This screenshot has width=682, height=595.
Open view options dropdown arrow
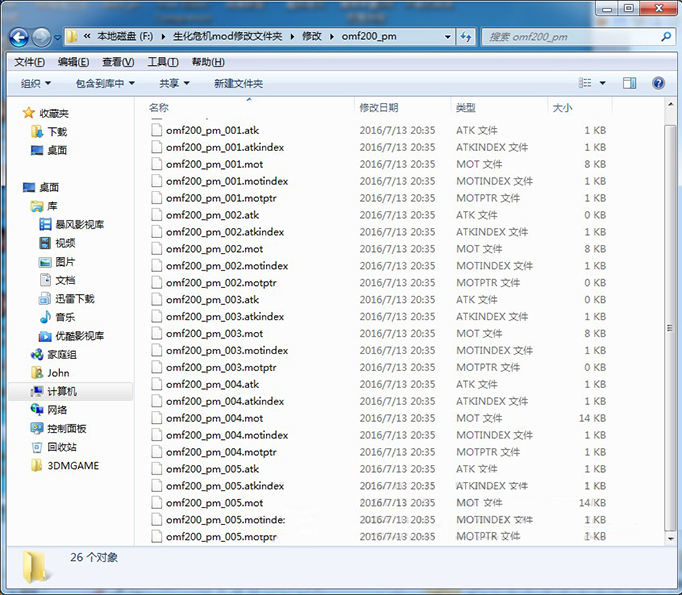602,83
